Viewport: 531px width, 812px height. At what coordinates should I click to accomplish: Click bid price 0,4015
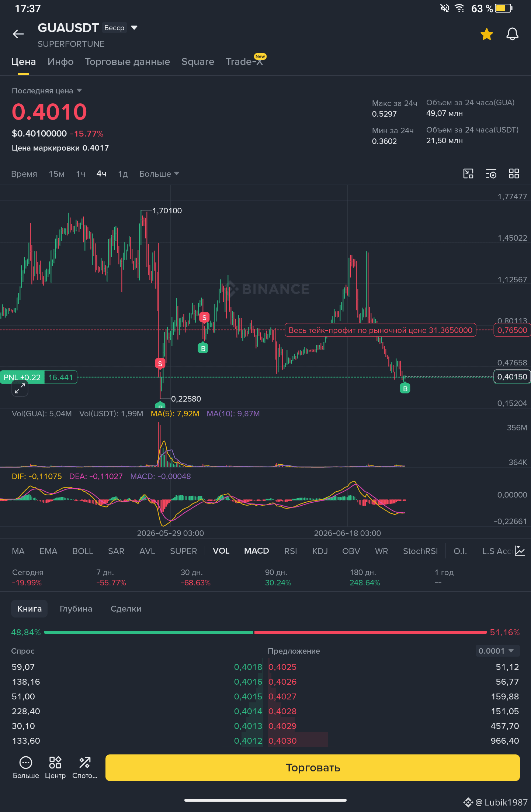248,696
